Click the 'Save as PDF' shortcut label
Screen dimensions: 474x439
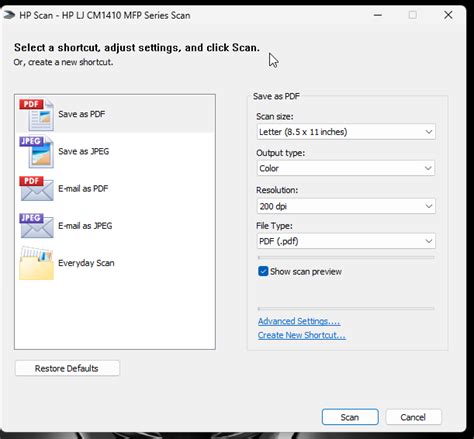click(x=82, y=114)
